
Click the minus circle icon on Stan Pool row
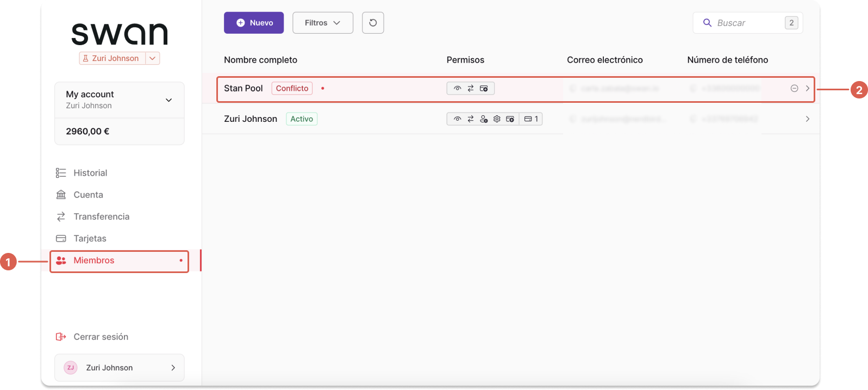(x=794, y=88)
